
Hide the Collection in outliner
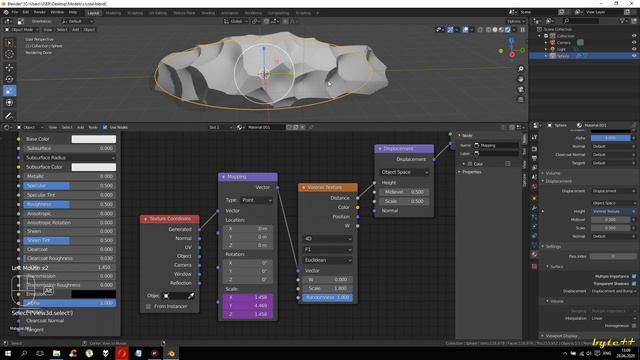click(x=634, y=36)
